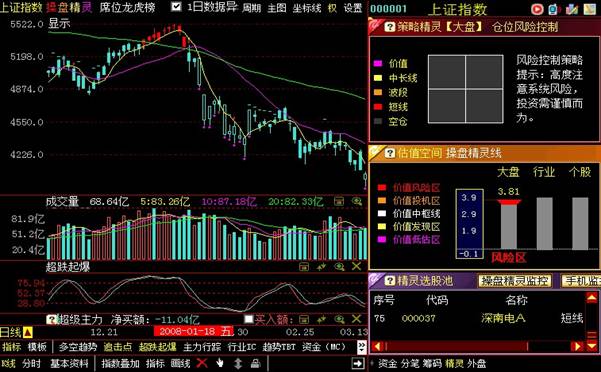Switch to the 指标 tab beside 模板
The width and height of the screenshot is (601, 372).
point(11,347)
